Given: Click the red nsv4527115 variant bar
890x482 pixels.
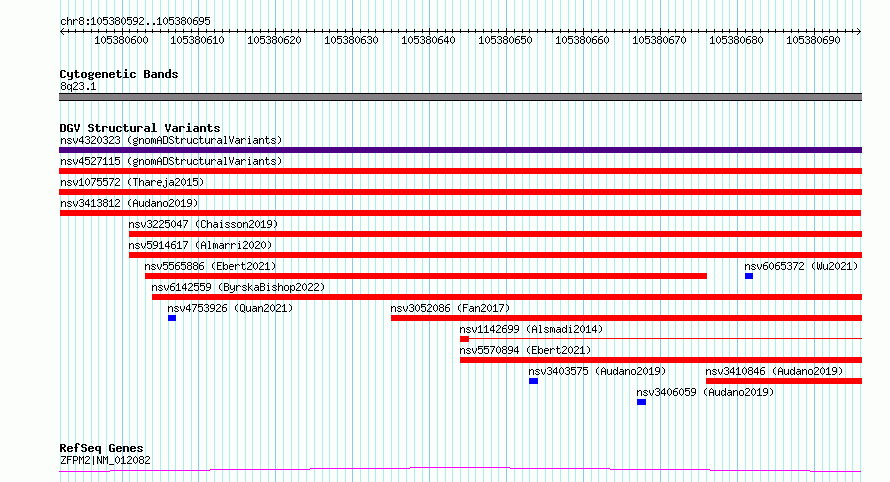Looking at the screenshot, I should (460, 171).
